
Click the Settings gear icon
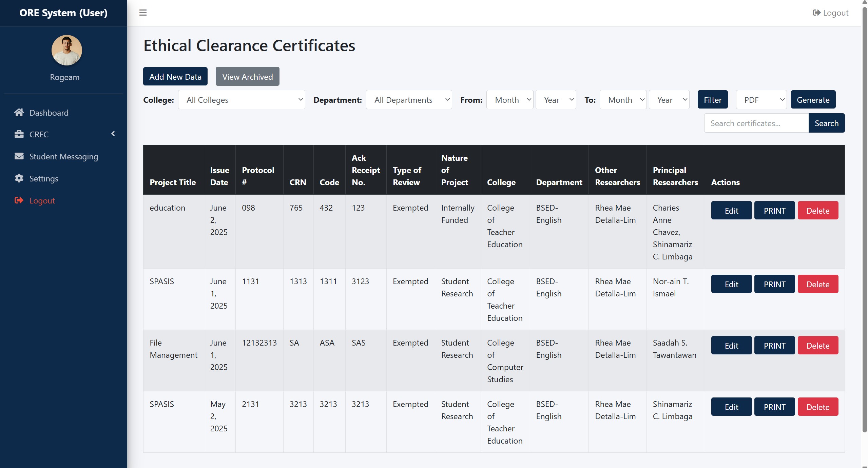[x=19, y=178]
